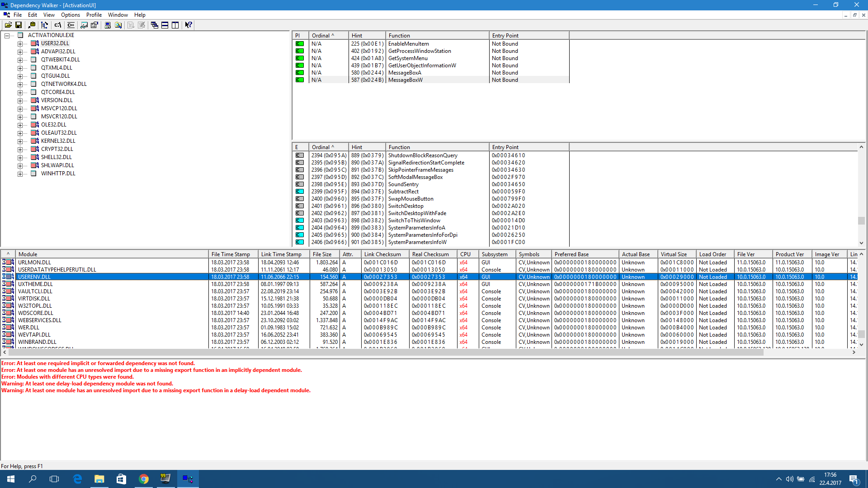Open the System Information toolbar icon
868x488 pixels.
pyautogui.click(x=108, y=25)
